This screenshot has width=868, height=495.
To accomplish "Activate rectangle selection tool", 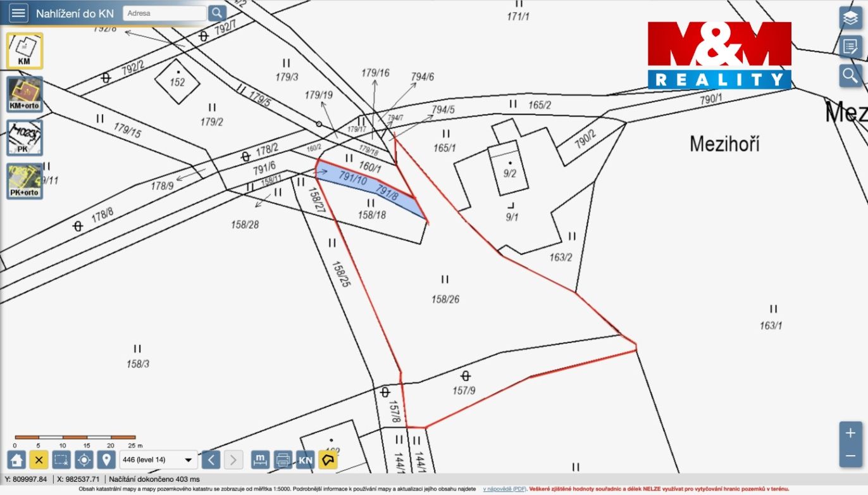I will coord(61,460).
